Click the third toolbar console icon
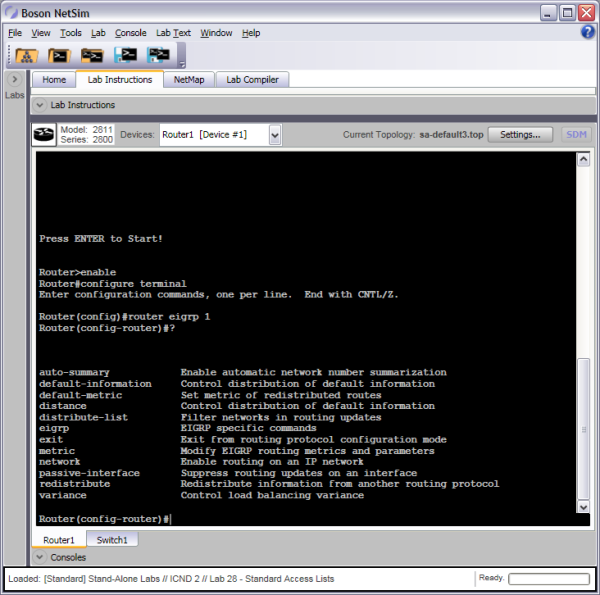 [92, 56]
